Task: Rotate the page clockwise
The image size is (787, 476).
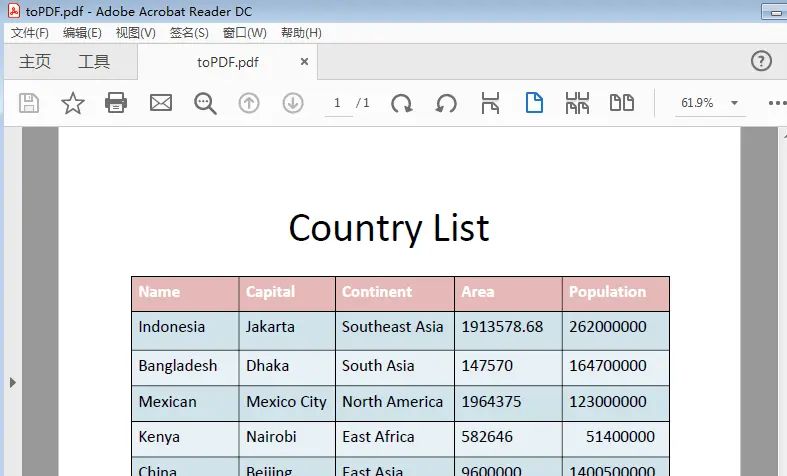Action: 402,103
